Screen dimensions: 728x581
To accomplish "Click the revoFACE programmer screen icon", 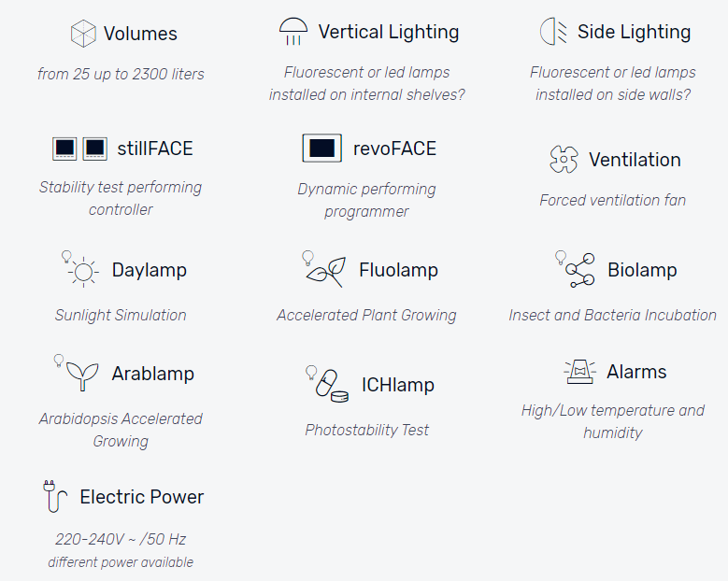I will coord(321,148).
